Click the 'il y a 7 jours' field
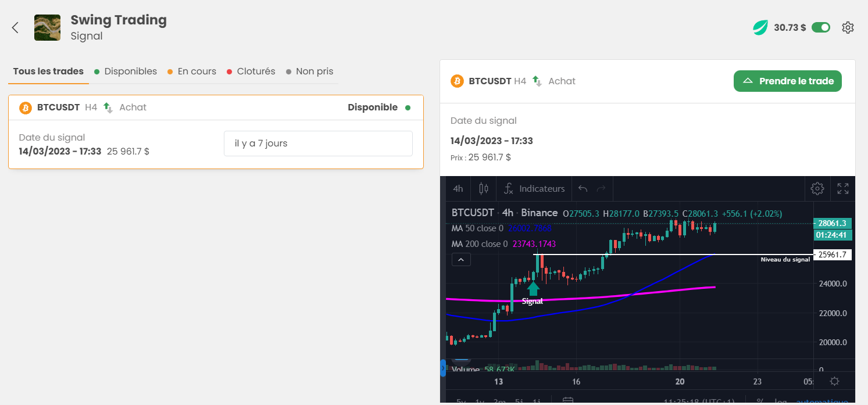 318,144
